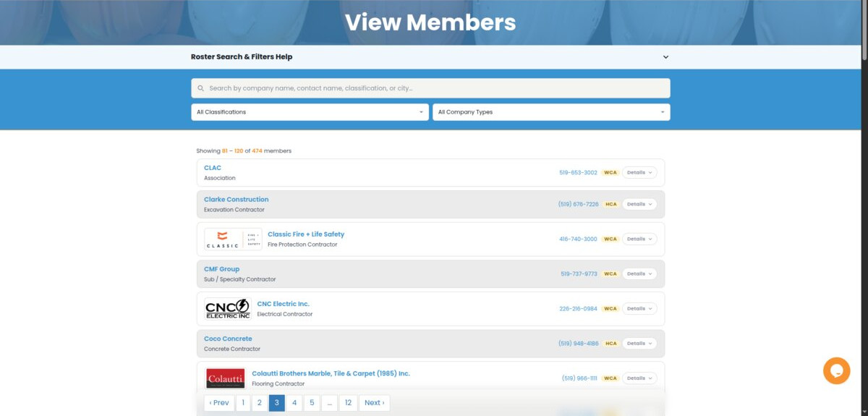Expand Details for Clarke Construction
The image size is (868, 416).
pyautogui.click(x=639, y=204)
